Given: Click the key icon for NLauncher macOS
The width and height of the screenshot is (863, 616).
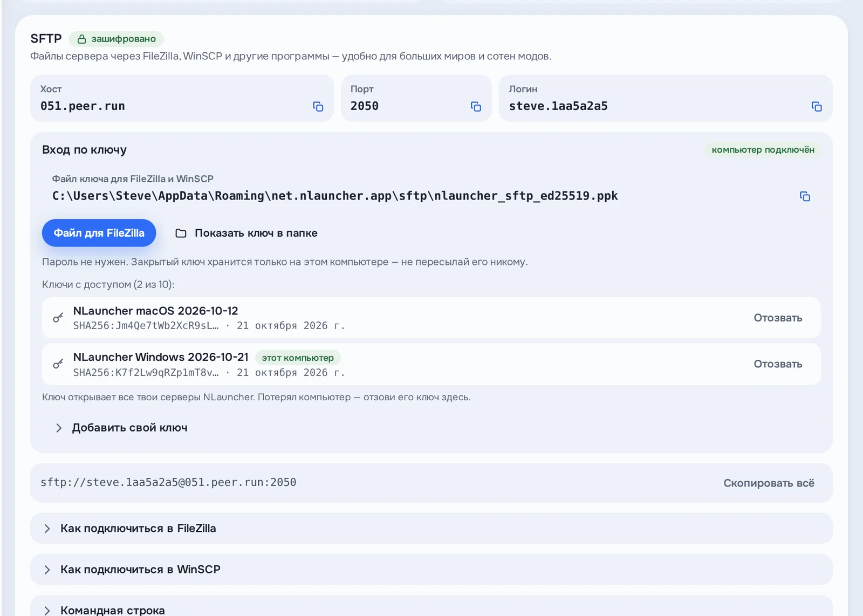Looking at the screenshot, I should [x=58, y=318].
